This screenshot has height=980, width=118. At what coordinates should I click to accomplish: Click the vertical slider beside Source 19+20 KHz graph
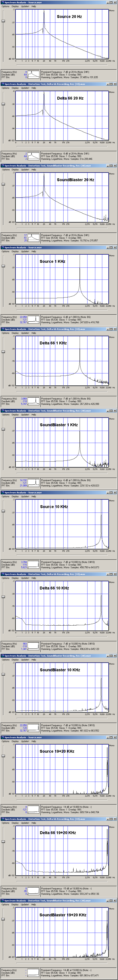(3, 756)
